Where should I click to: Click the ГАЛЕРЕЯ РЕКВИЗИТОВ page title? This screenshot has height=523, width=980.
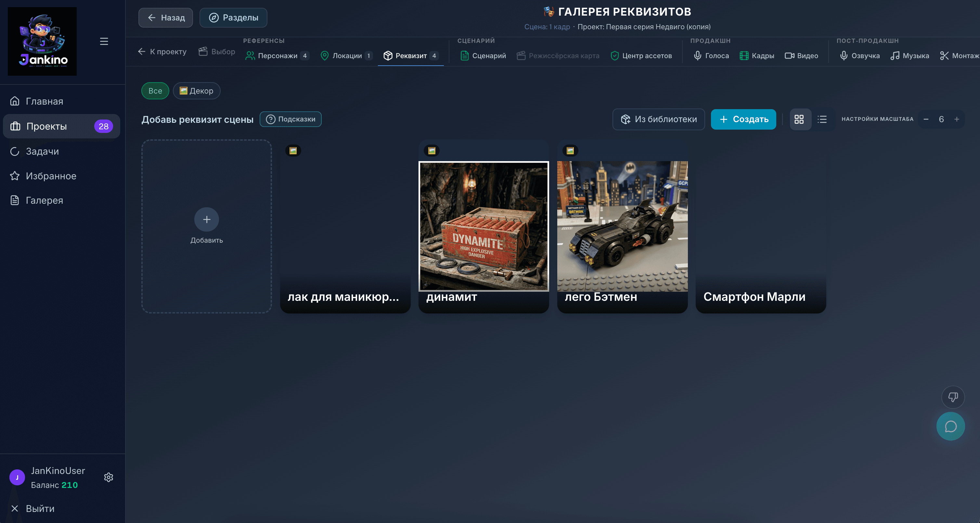(624, 12)
